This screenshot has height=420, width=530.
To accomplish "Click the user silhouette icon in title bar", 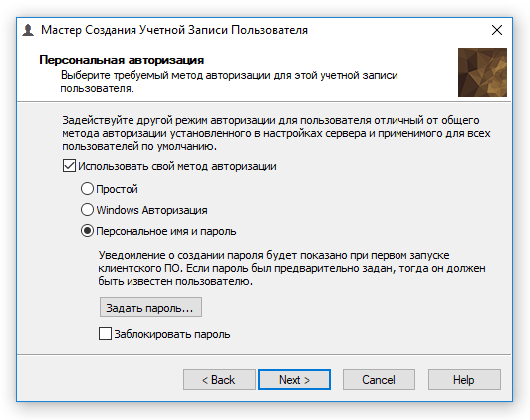I will [x=28, y=30].
